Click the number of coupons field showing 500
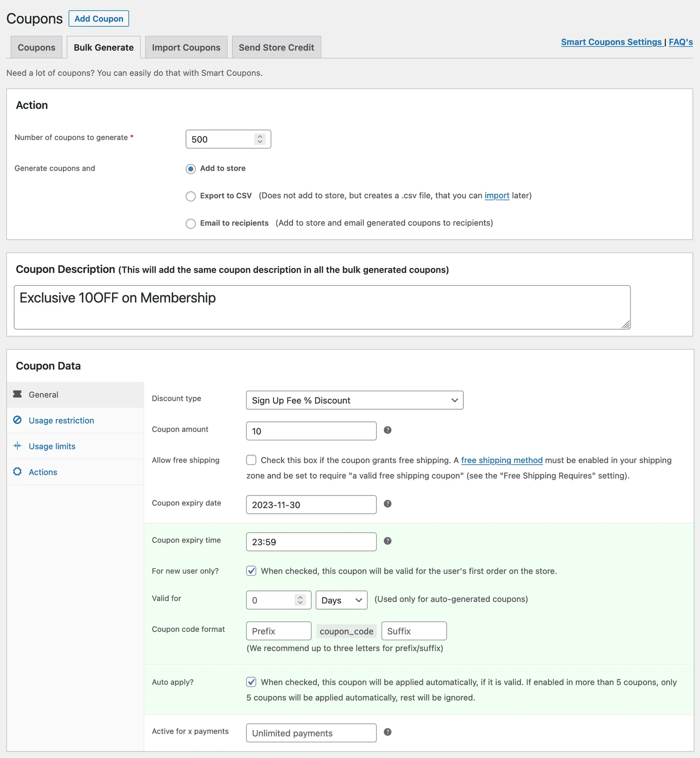This screenshot has height=758, width=700. click(x=228, y=139)
